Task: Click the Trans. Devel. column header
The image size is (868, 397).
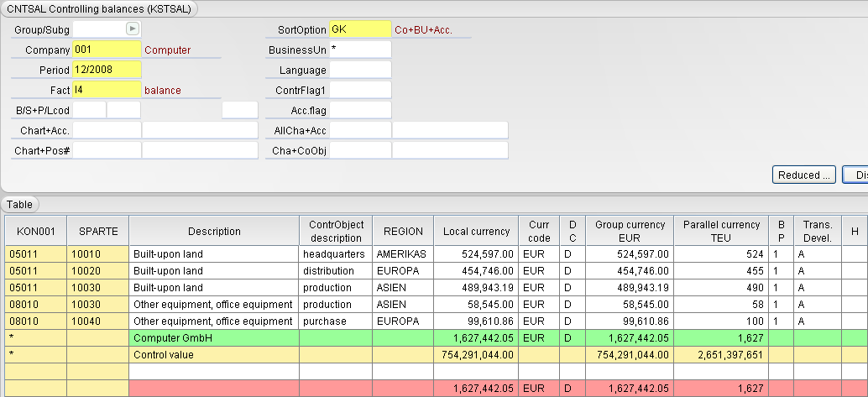Action: tap(818, 232)
